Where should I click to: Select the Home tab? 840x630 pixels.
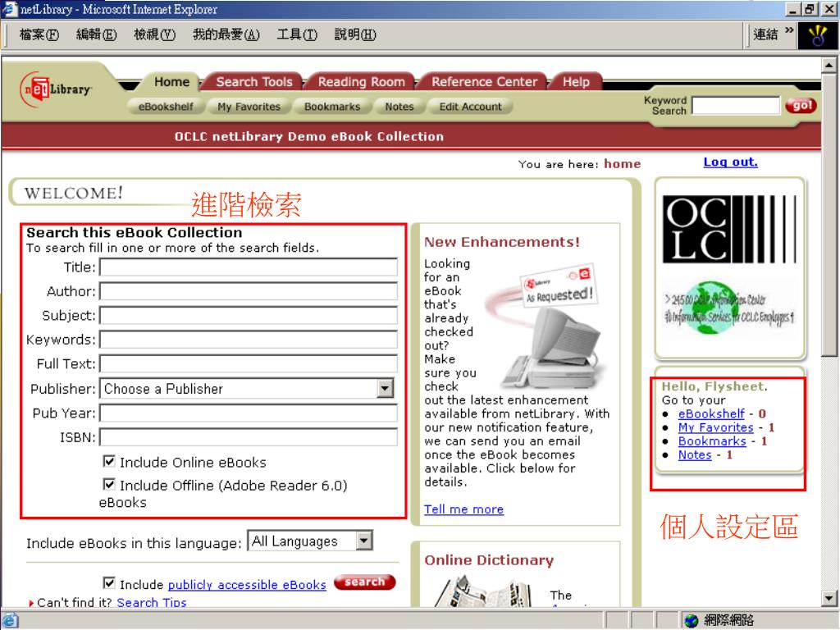(x=171, y=82)
